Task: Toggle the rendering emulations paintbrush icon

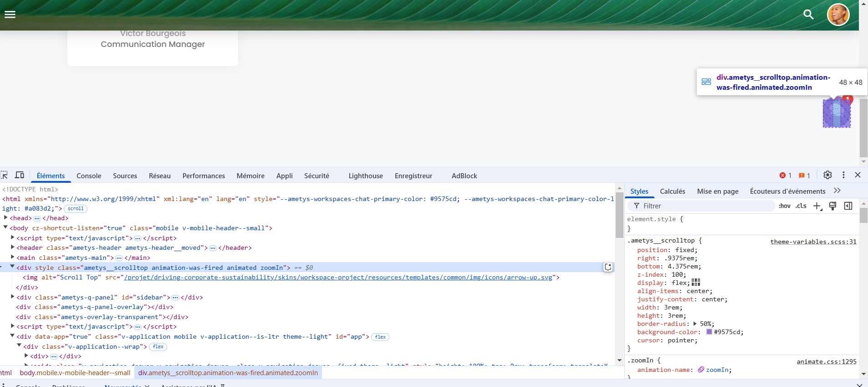Action: 832,206
